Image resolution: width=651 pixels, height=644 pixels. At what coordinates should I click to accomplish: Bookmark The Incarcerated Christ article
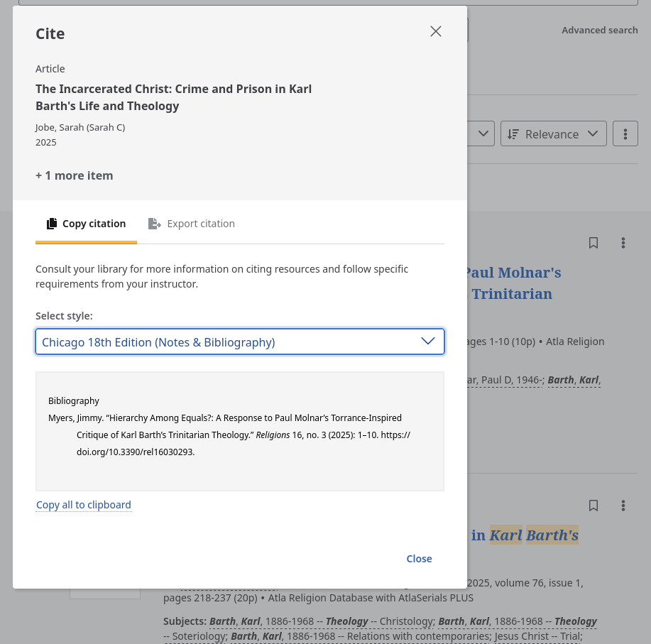(x=593, y=505)
